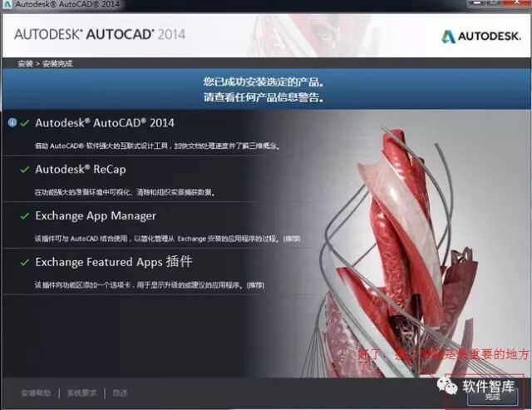The height and width of the screenshot is (410, 532).
Task: Click the green checkmark next to Exchange App Manager
Action: tap(25, 216)
